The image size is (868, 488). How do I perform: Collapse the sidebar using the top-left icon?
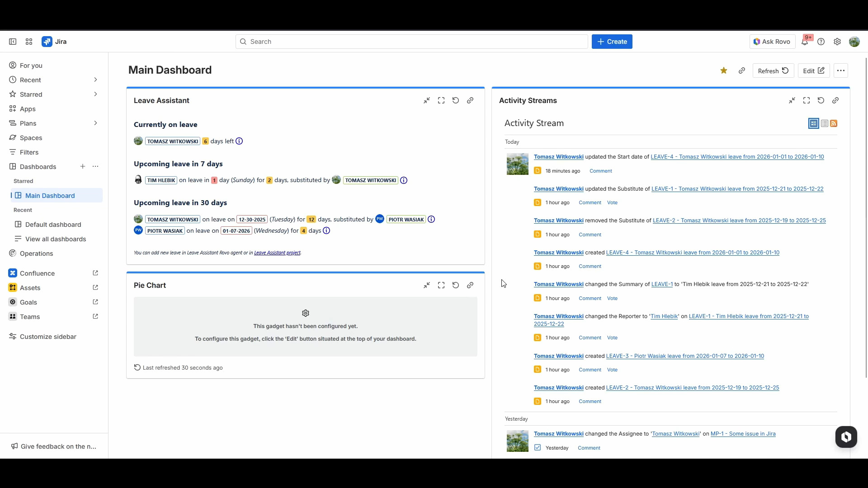13,42
